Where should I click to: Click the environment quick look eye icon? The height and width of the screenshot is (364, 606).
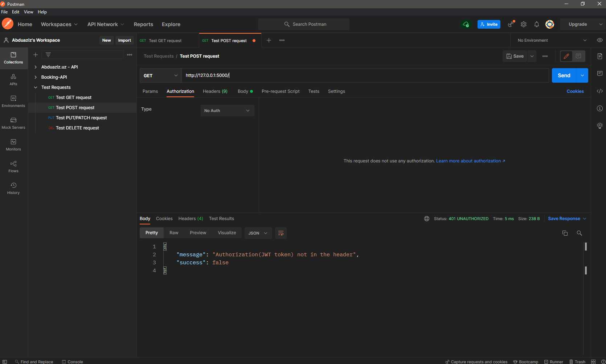tap(600, 40)
